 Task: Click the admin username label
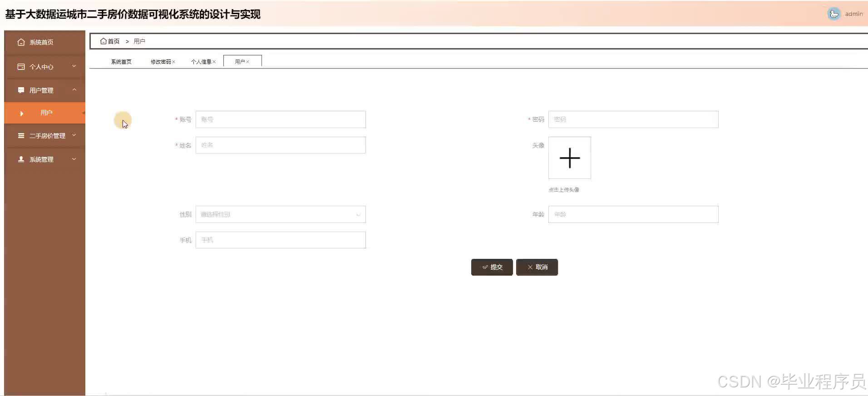(x=853, y=14)
